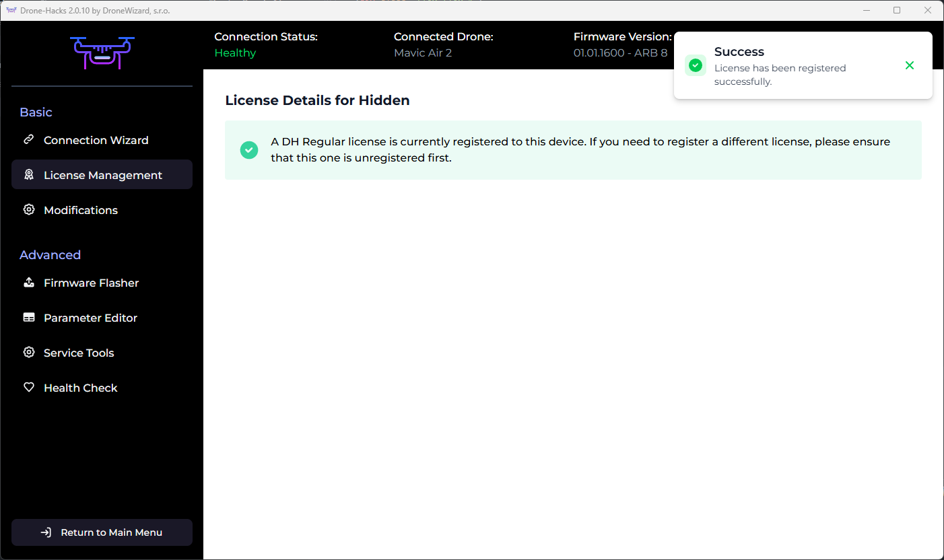Click the Health Check heart icon
The height and width of the screenshot is (560, 944).
pyautogui.click(x=29, y=388)
